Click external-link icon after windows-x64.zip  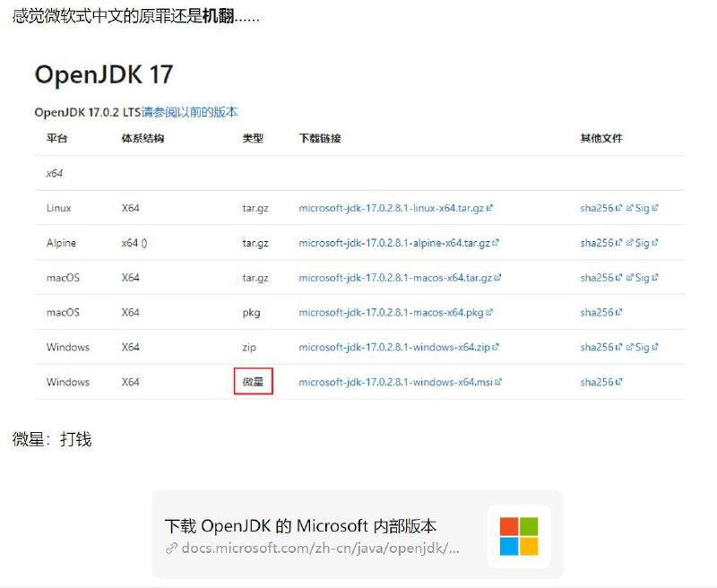coord(496,347)
